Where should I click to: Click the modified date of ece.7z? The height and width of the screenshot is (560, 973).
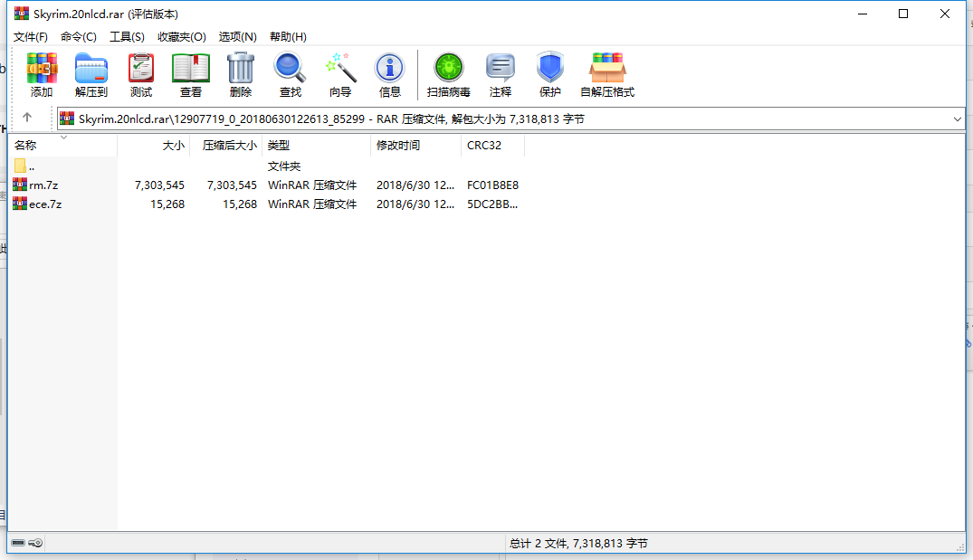[x=415, y=204]
